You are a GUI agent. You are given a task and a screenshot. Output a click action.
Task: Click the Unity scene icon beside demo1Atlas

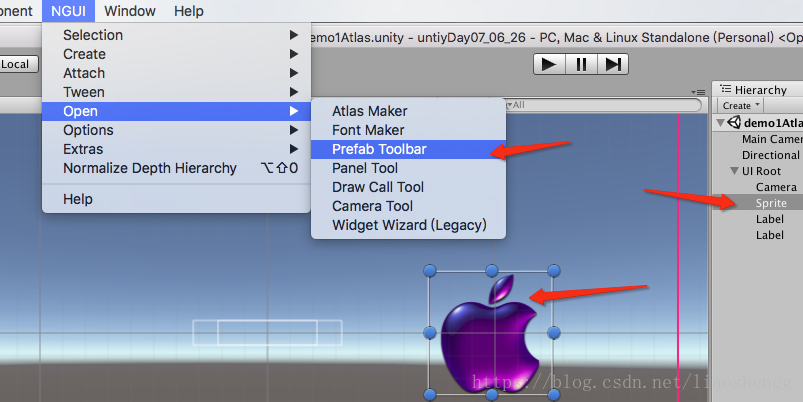point(734,122)
